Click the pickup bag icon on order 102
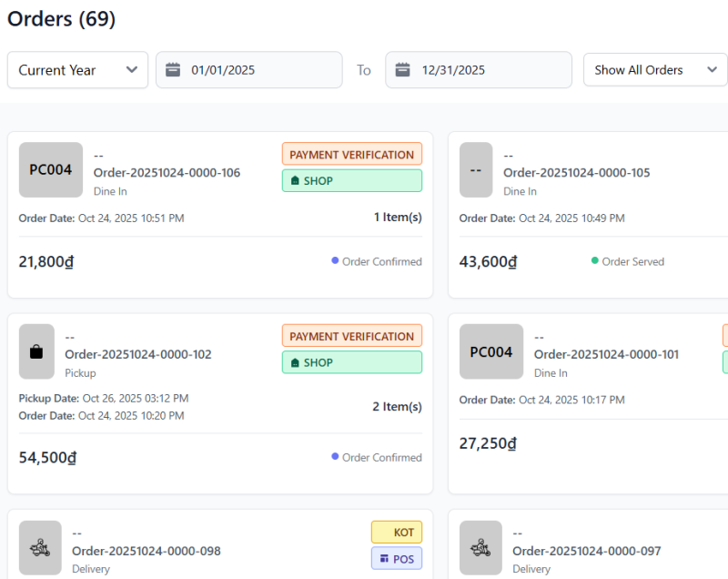Screen dimensions: 728x579 (36, 351)
